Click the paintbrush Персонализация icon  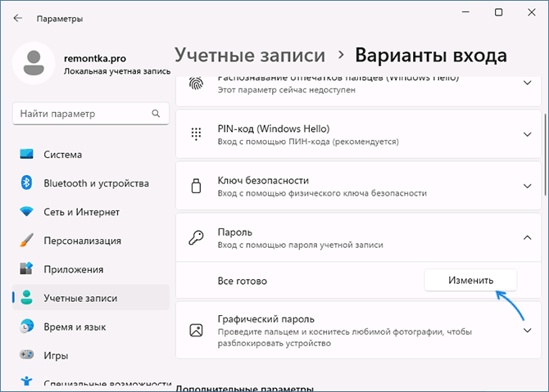26,241
